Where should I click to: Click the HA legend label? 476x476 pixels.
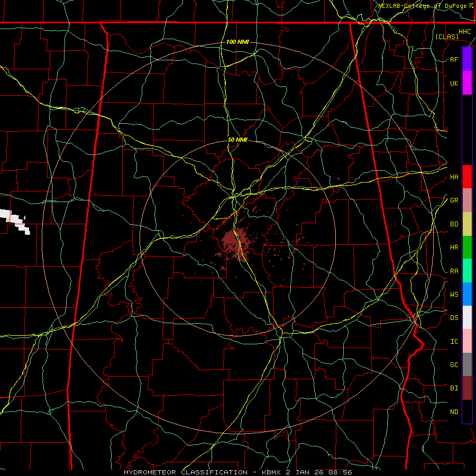click(454, 177)
